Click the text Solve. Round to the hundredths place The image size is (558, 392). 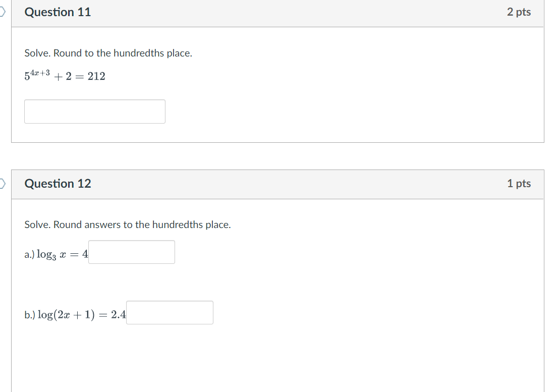(x=108, y=53)
